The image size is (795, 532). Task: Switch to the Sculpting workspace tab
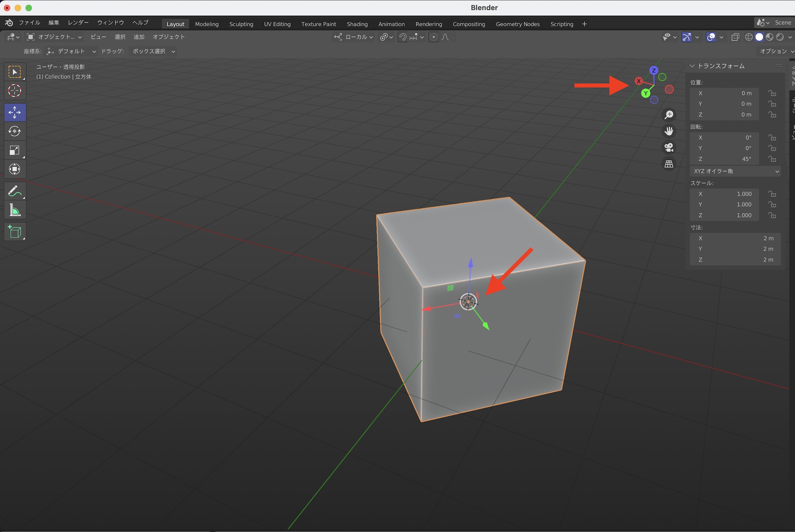coord(241,24)
